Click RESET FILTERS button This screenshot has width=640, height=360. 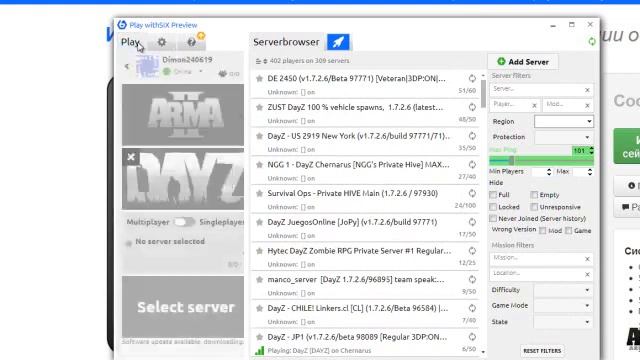coord(542,351)
